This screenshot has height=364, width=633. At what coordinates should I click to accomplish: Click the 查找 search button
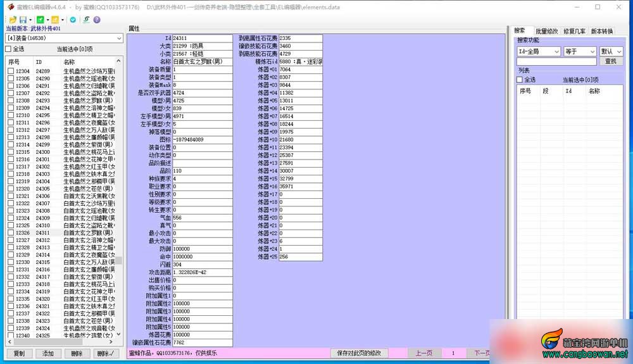click(x=611, y=61)
